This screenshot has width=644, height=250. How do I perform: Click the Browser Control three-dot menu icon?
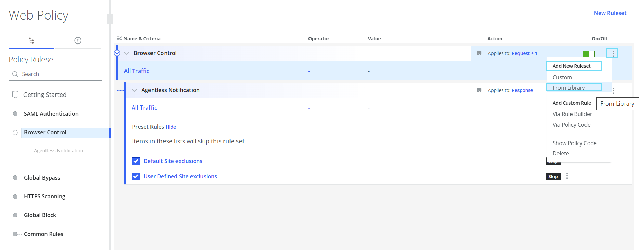tap(613, 53)
